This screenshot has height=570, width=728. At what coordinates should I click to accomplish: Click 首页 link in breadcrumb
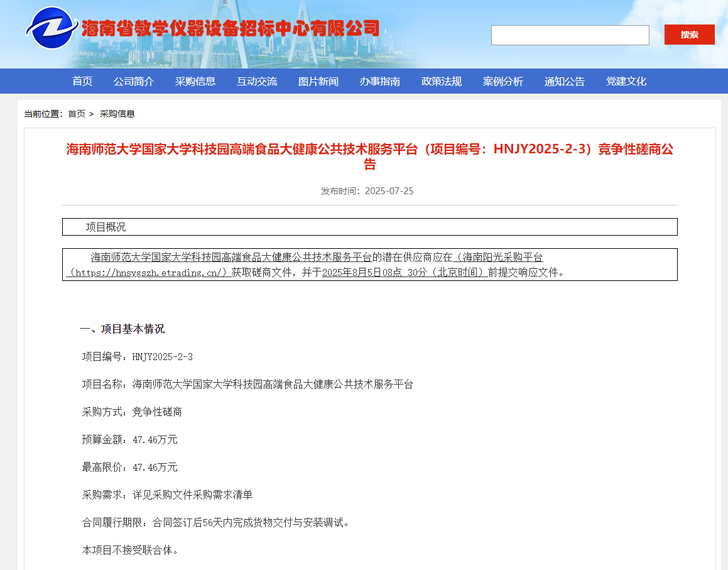pyautogui.click(x=77, y=114)
